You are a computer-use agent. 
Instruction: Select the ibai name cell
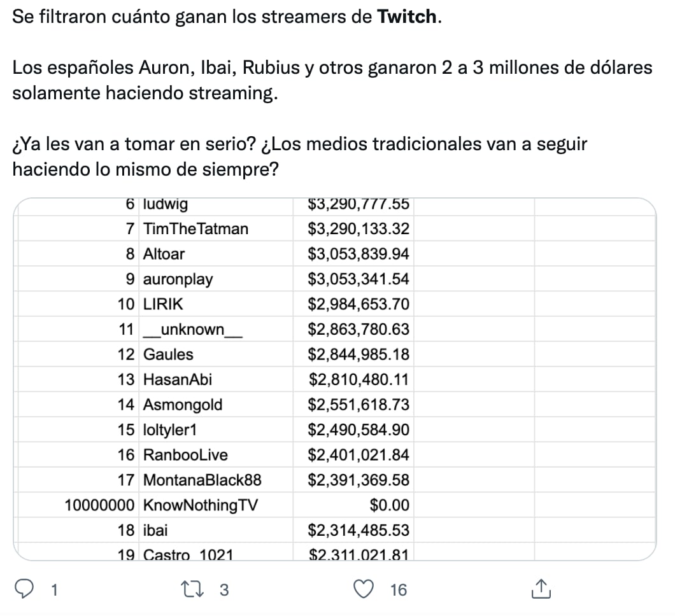click(x=156, y=530)
